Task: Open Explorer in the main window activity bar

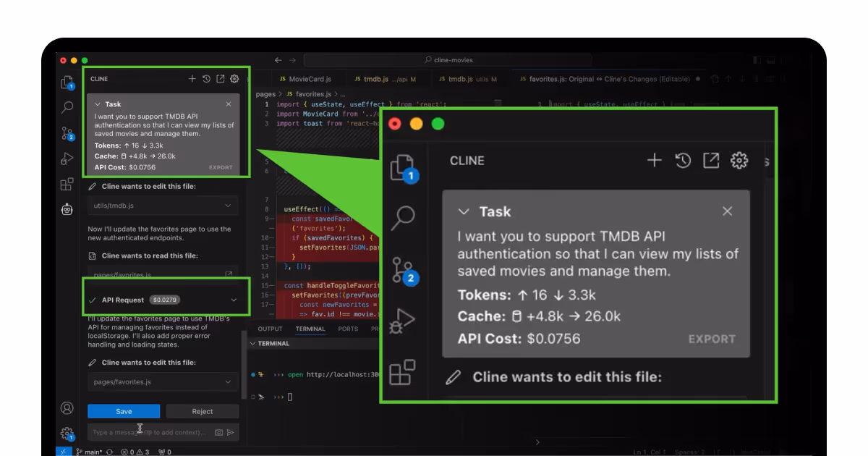Action: (x=67, y=83)
